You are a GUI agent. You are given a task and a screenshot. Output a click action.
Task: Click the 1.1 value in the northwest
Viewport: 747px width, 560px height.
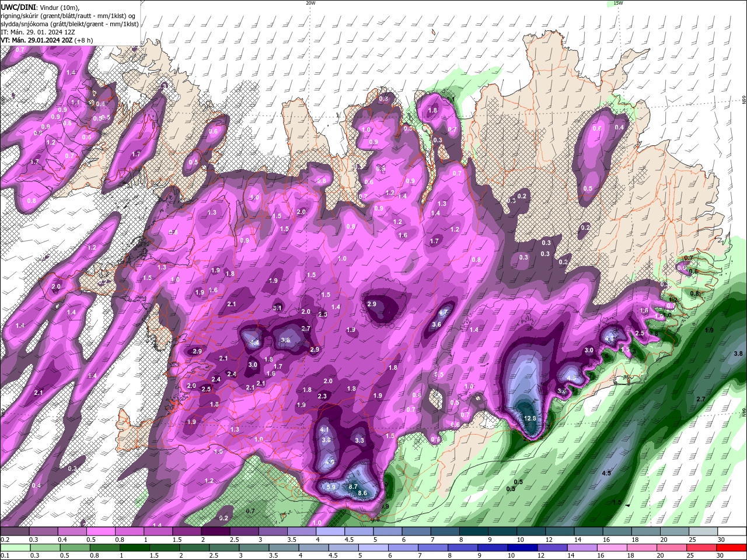75,102
